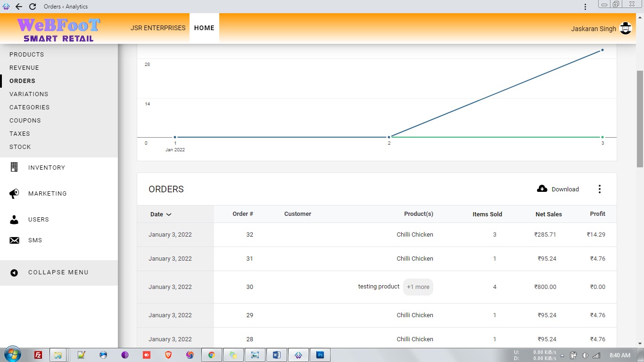This screenshot has width=644, height=362.
Task: Click the Stock sidebar item
Action: (20, 147)
